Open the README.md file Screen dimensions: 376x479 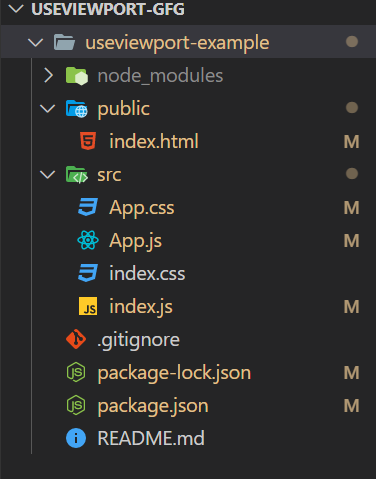pos(151,438)
